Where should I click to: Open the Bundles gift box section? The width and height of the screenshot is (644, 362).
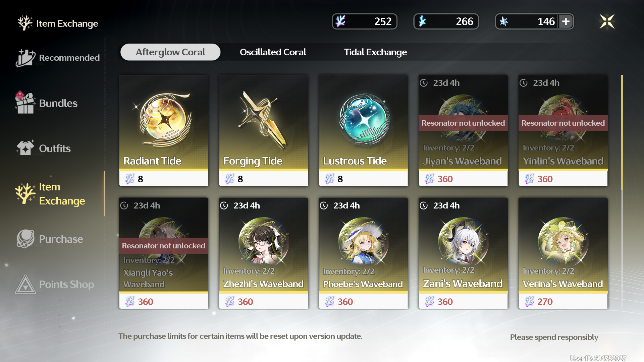pyautogui.click(x=46, y=103)
